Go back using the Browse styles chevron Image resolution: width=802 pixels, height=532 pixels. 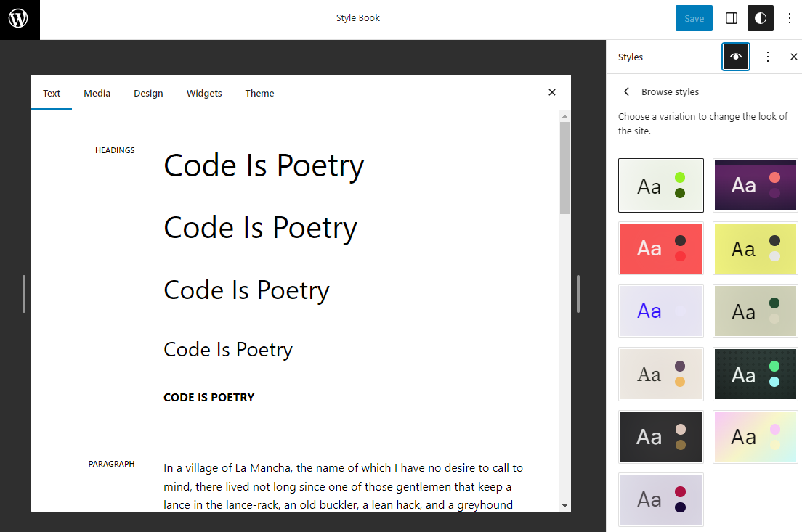point(626,91)
